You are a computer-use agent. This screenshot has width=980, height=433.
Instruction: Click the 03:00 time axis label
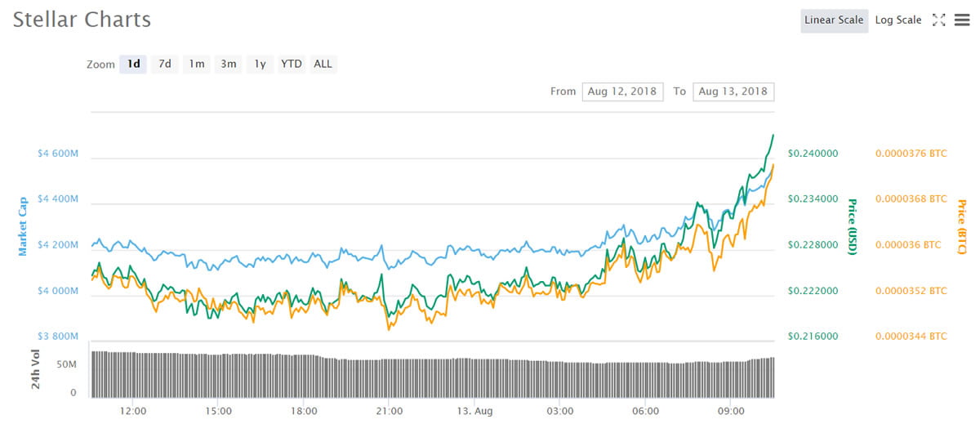point(560,411)
